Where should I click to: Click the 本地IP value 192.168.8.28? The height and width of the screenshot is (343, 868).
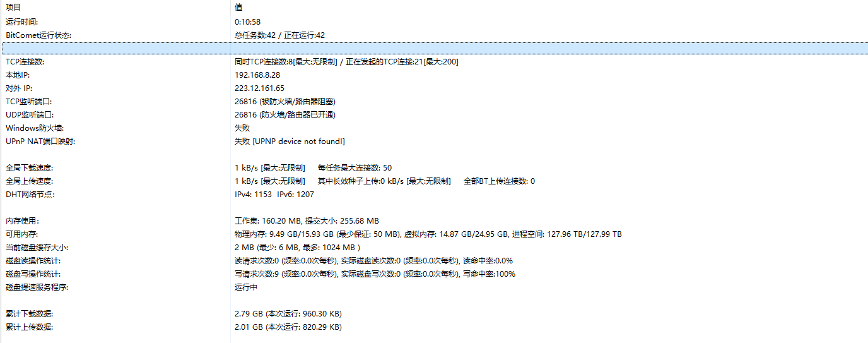(257, 75)
